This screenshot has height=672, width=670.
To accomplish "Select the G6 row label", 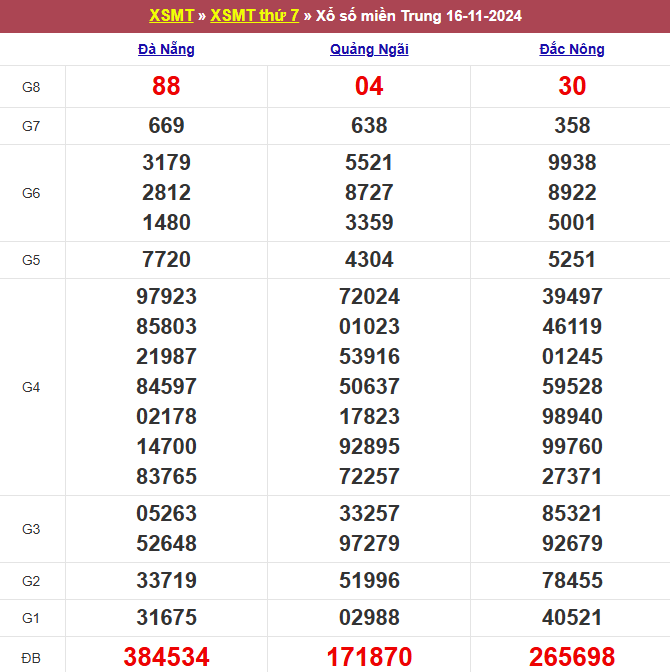I will click(31, 193).
